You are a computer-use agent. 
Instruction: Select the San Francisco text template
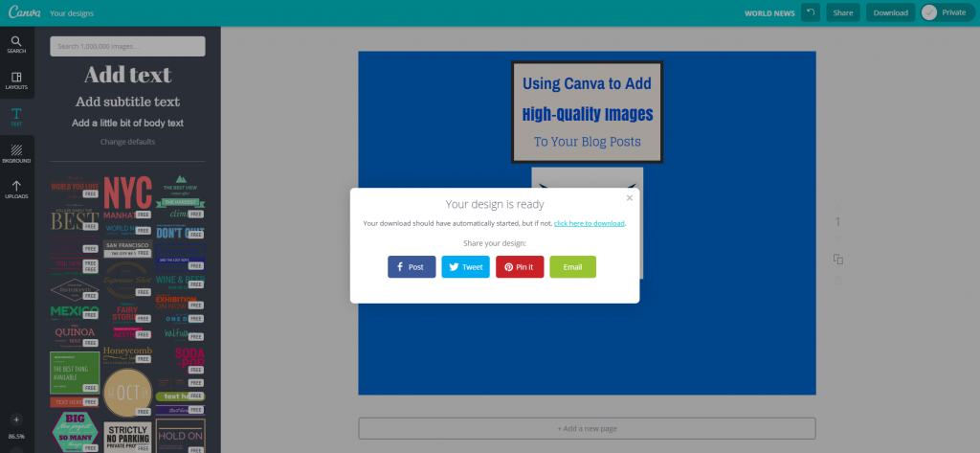(127, 248)
